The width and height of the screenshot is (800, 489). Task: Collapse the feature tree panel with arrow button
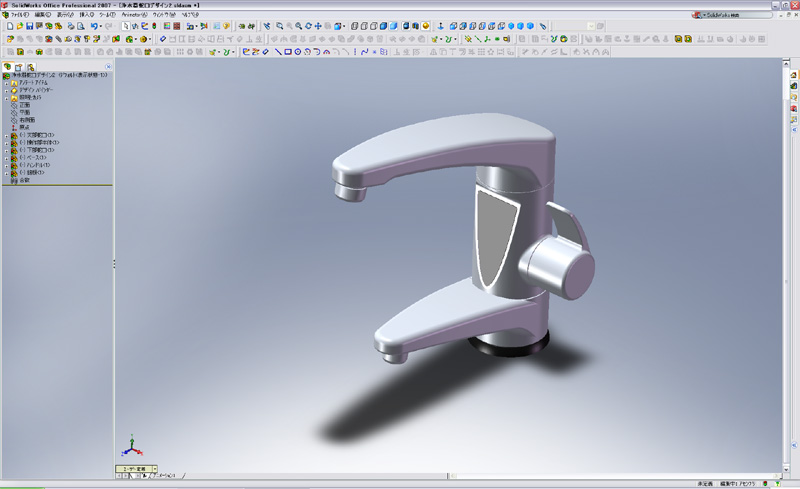point(115,263)
